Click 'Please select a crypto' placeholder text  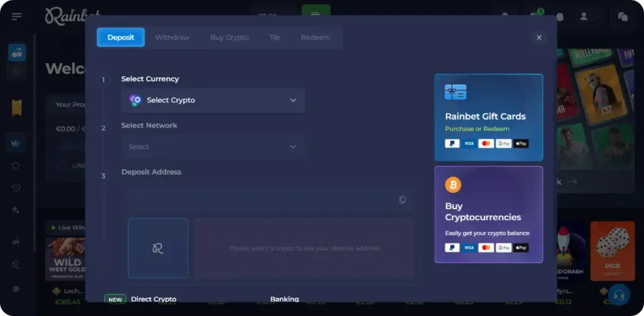[x=304, y=248]
